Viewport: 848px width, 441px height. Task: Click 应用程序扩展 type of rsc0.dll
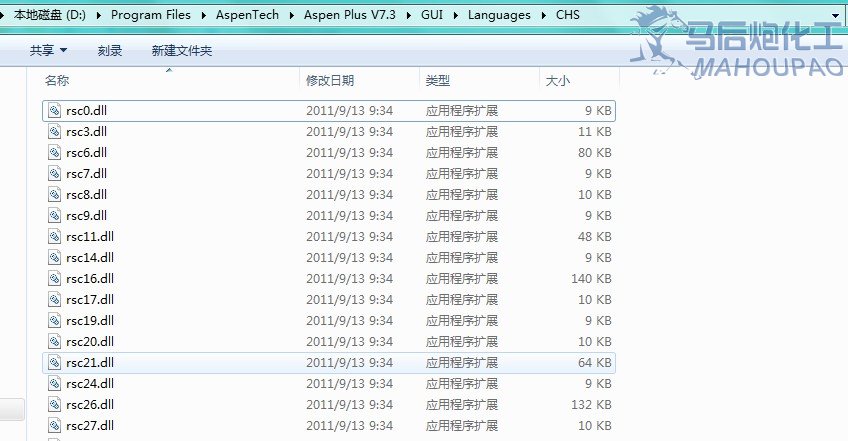(461, 110)
